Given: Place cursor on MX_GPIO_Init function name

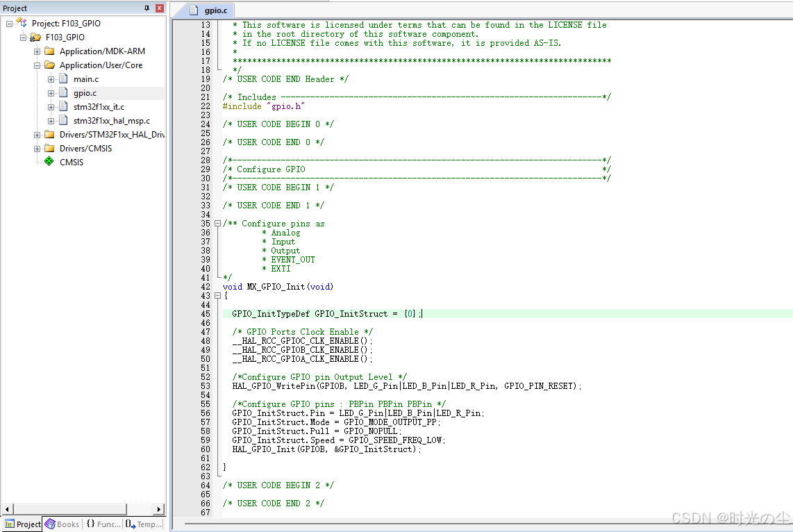Looking at the screenshot, I should (276, 287).
